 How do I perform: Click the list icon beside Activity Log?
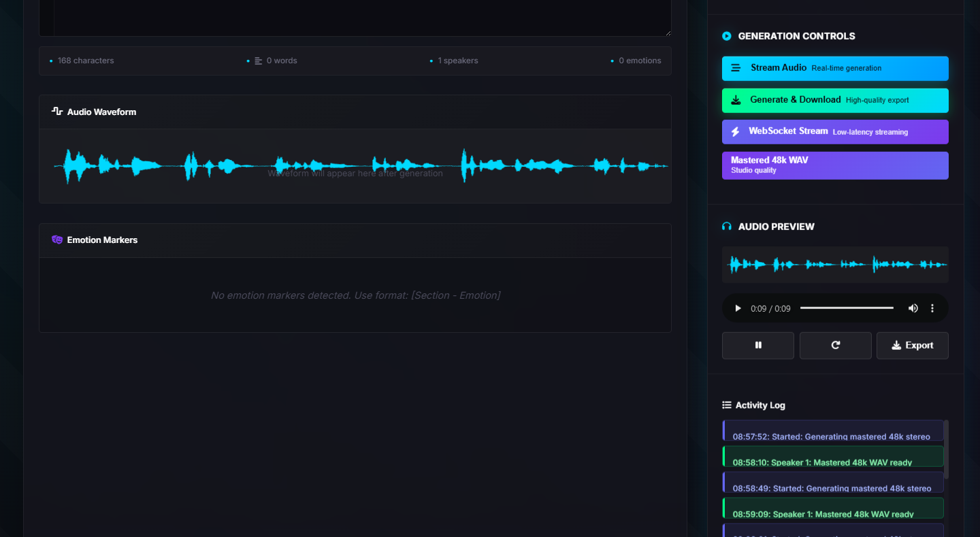point(725,404)
